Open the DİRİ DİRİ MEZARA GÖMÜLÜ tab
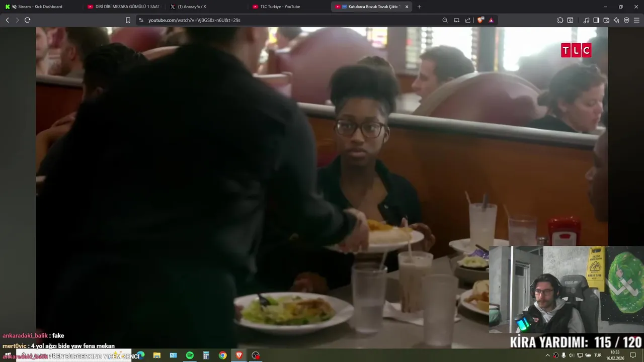The width and height of the screenshot is (644, 362). coord(123,7)
